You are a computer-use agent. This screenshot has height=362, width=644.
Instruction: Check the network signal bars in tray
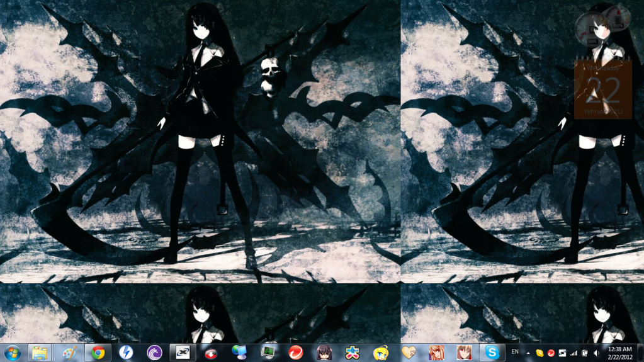tap(573, 353)
